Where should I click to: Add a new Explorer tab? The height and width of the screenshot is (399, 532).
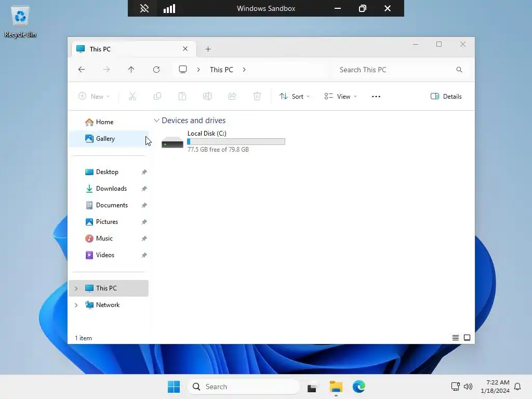[208, 49]
